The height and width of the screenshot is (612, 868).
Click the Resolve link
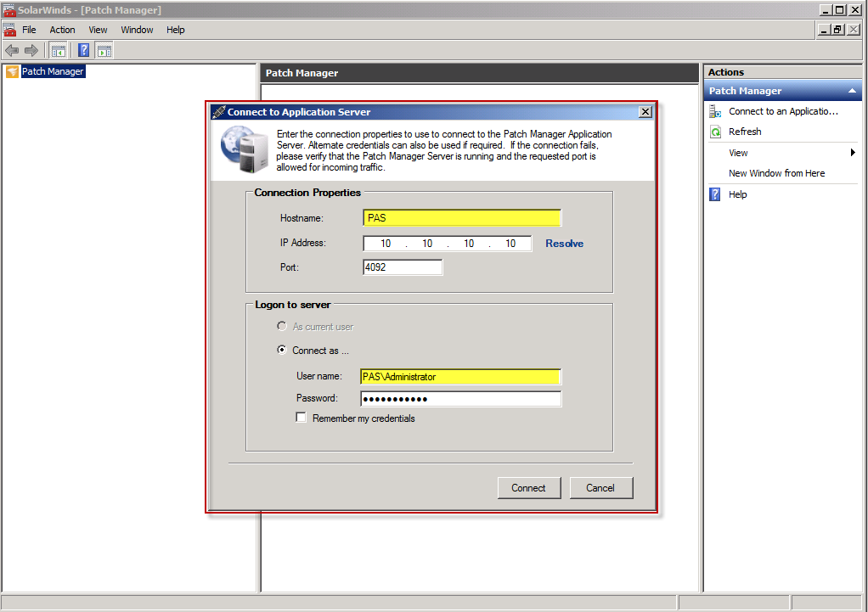click(x=564, y=244)
